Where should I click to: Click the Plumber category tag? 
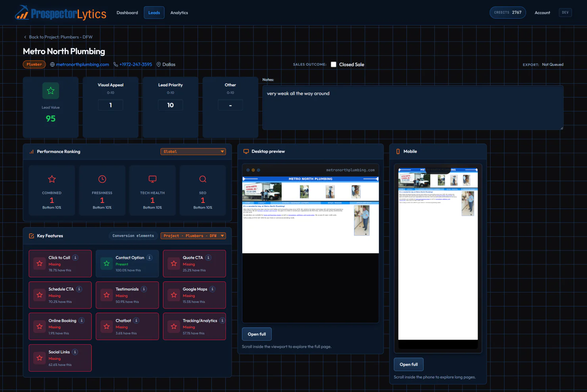[x=35, y=65]
